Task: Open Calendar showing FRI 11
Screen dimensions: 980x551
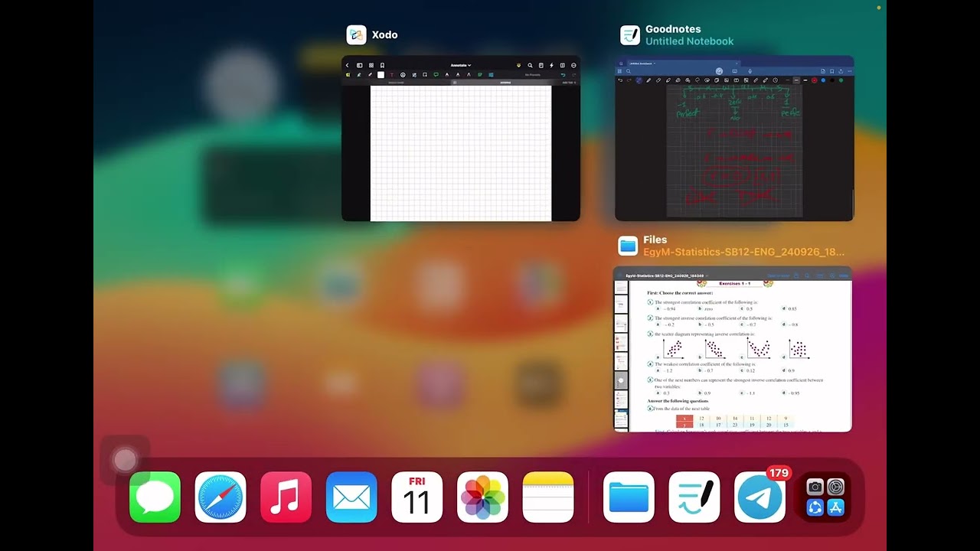Action: pyautogui.click(x=417, y=497)
